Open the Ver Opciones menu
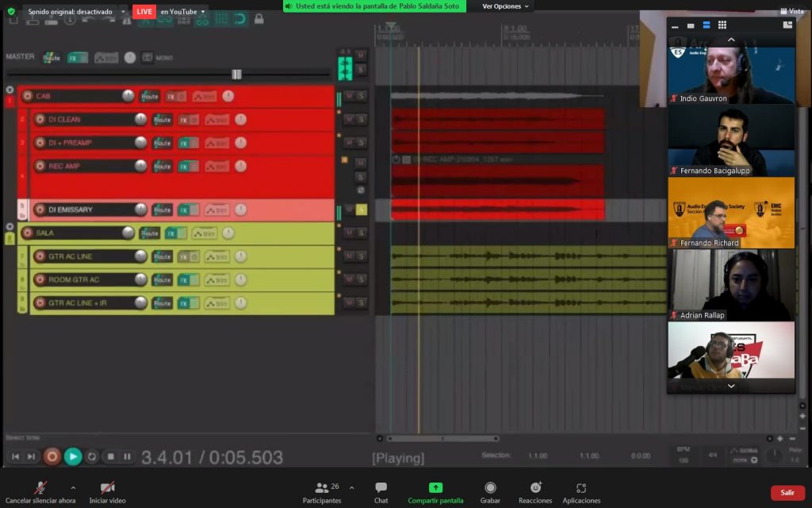Screen dimensions: 812x508 [506, 6]
